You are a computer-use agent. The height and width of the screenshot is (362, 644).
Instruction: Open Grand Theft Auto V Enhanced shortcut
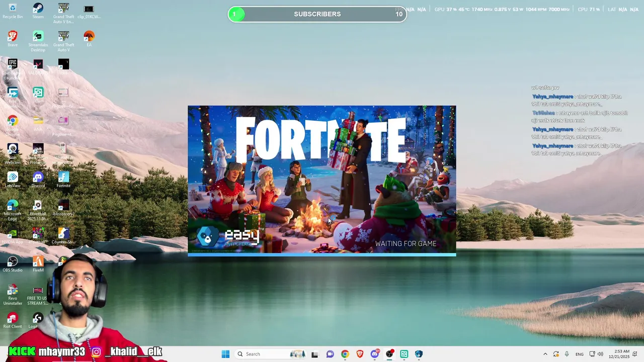tap(63, 13)
